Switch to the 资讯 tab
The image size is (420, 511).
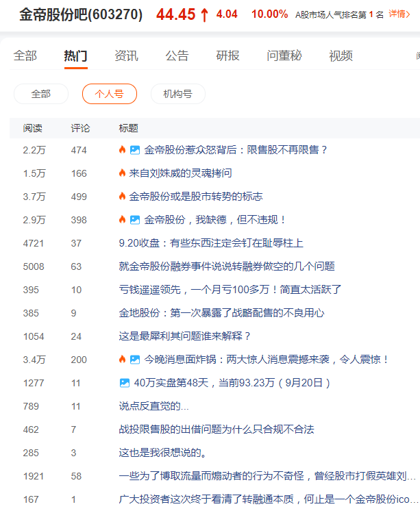tap(126, 55)
